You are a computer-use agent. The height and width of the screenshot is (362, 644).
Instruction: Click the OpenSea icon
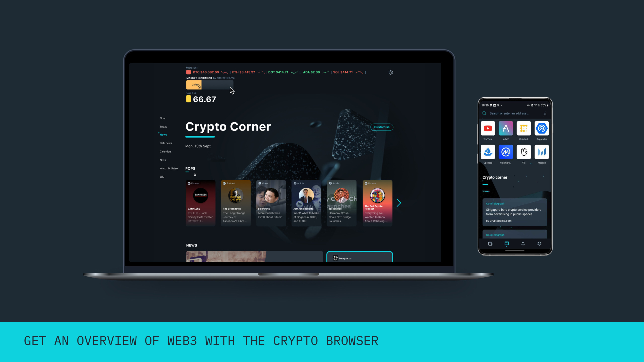tap(488, 152)
